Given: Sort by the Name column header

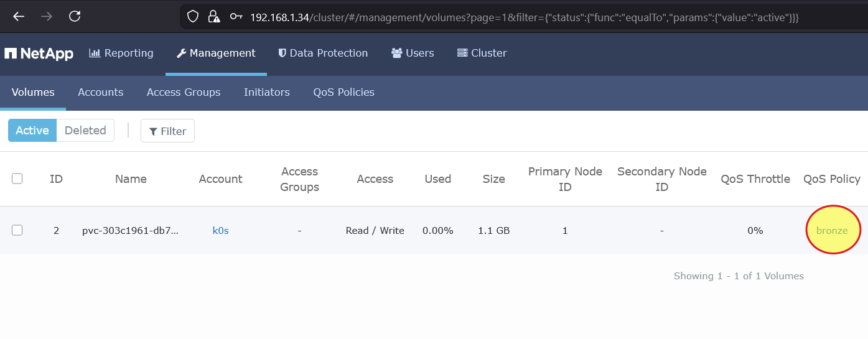Looking at the screenshot, I should (x=131, y=179).
